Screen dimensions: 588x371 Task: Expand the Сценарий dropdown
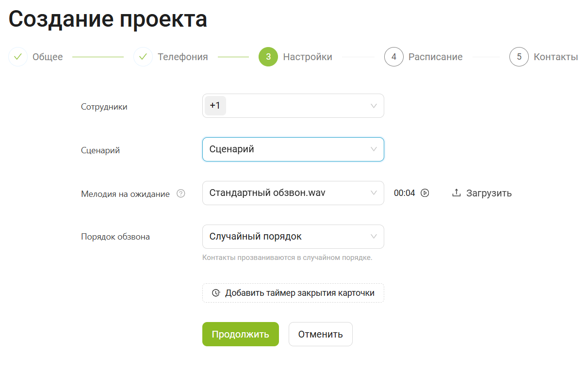point(374,149)
